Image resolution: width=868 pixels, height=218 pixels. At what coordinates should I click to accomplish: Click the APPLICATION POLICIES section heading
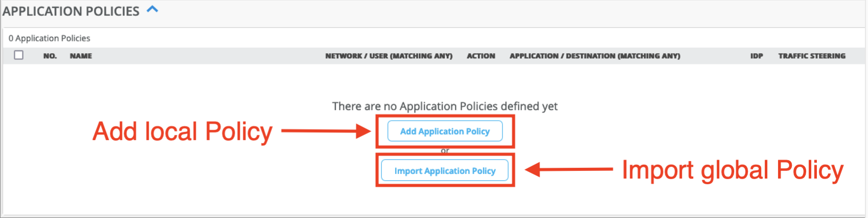(71, 11)
